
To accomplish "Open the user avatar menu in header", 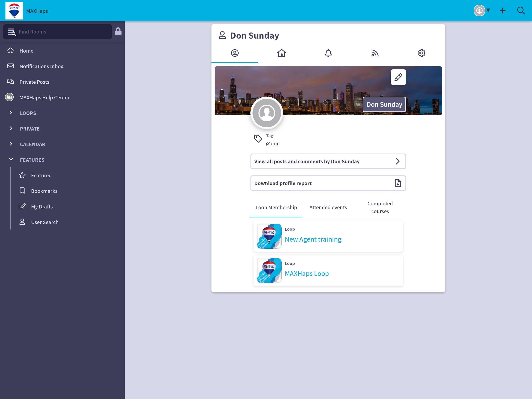I will 482,11.
